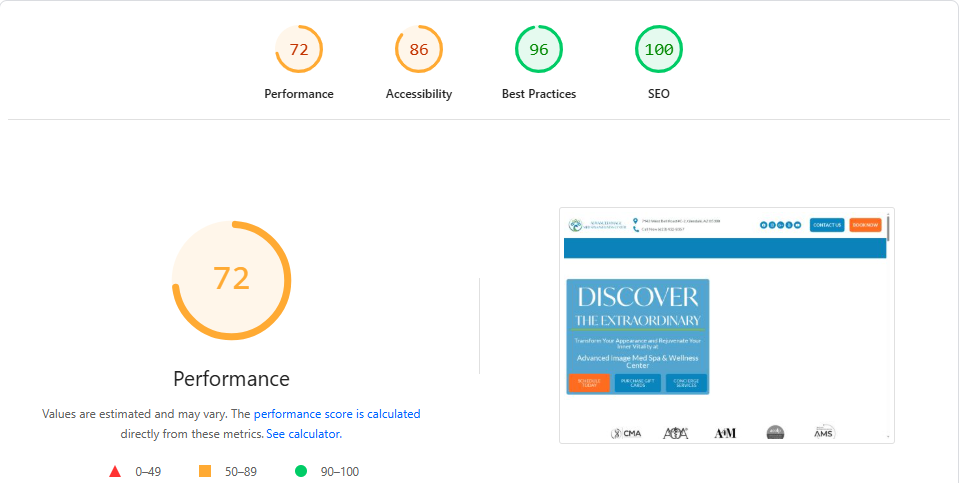Click the Schedule Today button in the preview
Viewport: 959px width, 483px height.
click(x=589, y=383)
